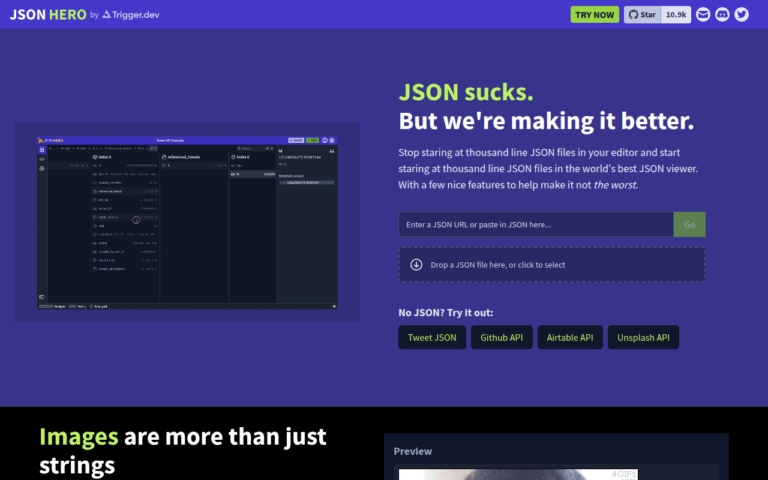Screen dimensions: 768x480
Task: Star the project on GitHub
Action: [642, 15]
